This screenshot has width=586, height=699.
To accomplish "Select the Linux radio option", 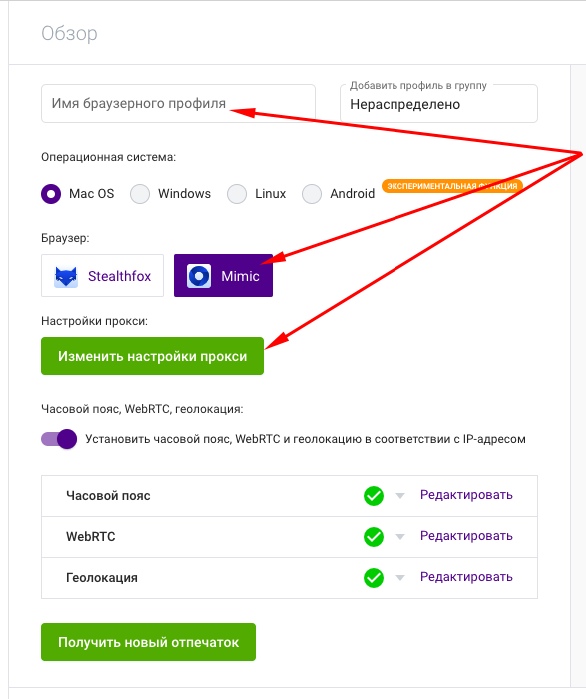I will [x=237, y=194].
